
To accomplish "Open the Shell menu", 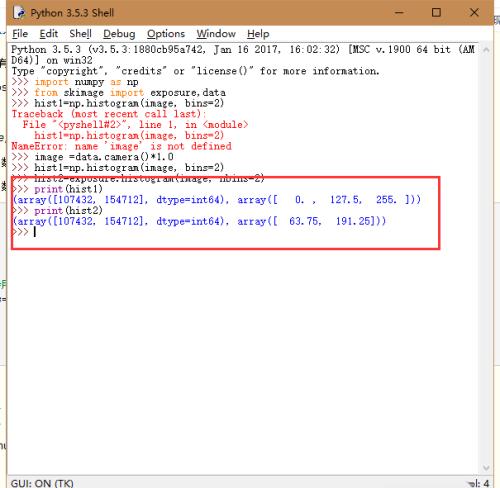I will [x=80, y=34].
